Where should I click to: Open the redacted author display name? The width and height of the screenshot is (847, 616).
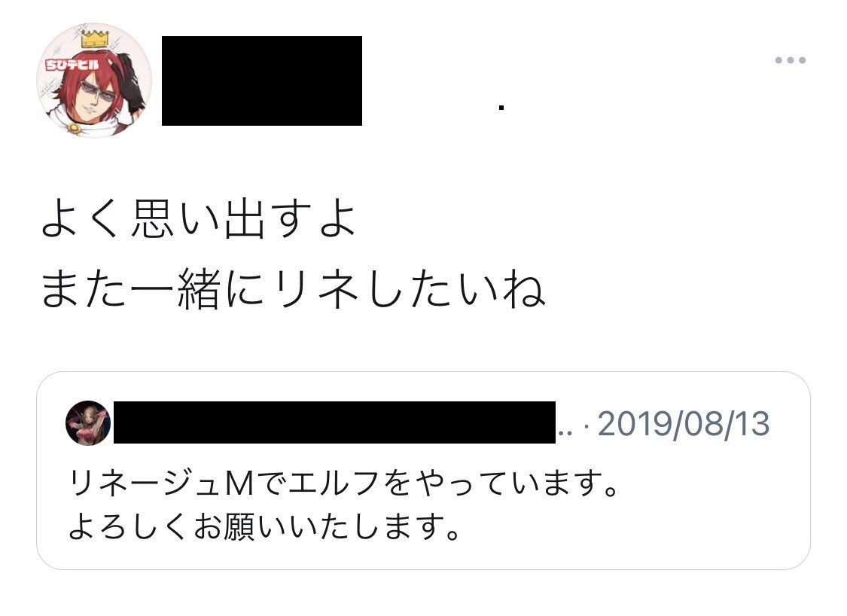click(x=262, y=81)
